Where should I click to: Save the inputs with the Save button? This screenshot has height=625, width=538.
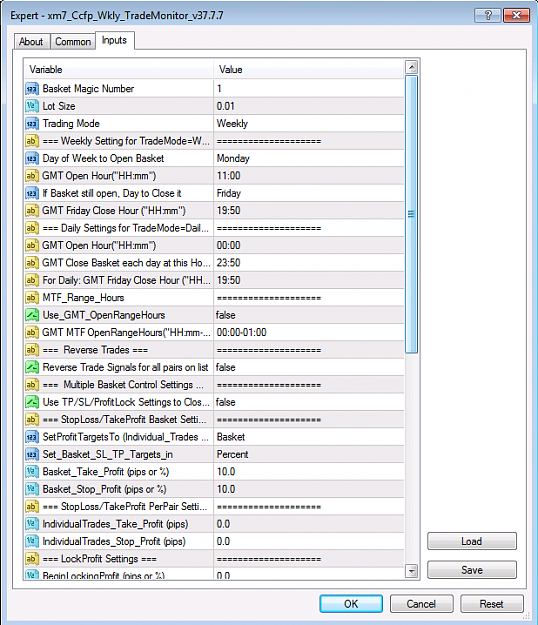pyautogui.click(x=472, y=570)
